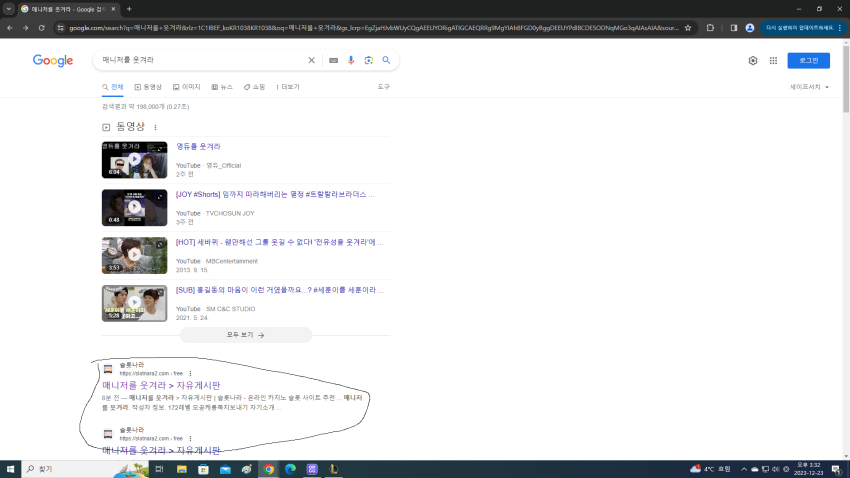
Task: Switch to the 이미지 tab
Action: point(186,87)
